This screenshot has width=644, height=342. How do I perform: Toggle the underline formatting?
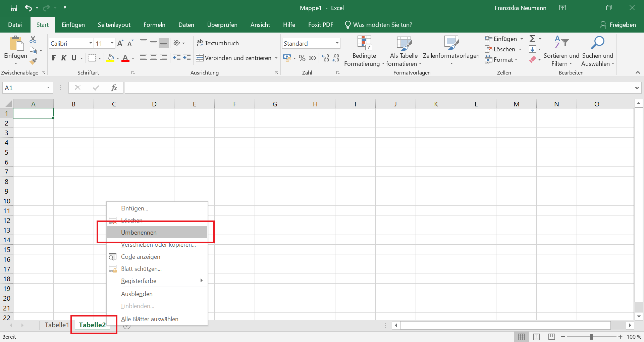[73, 58]
